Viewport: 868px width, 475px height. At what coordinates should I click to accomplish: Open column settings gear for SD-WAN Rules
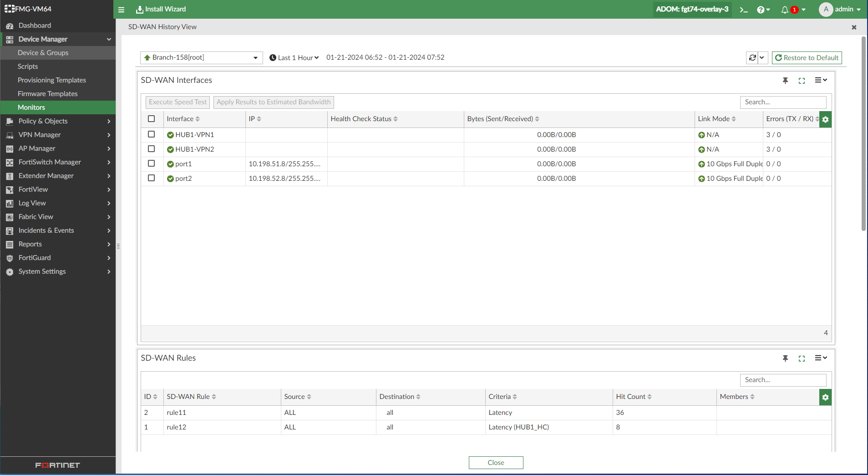(825, 397)
